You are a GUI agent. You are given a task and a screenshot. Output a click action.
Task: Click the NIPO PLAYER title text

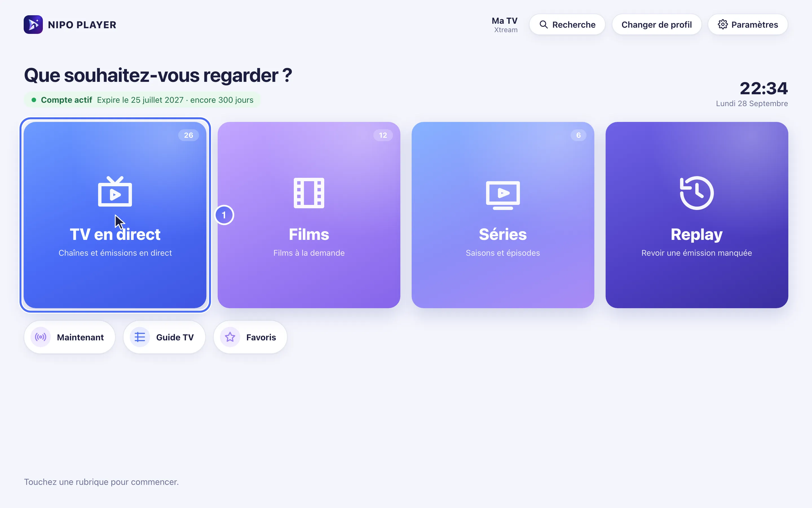(82, 25)
